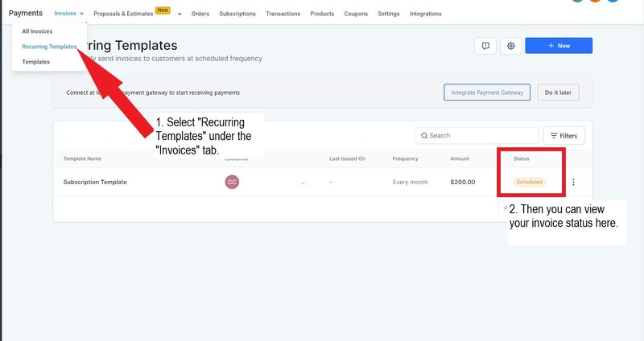
Task: Open the Integrations tab
Action: click(426, 14)
